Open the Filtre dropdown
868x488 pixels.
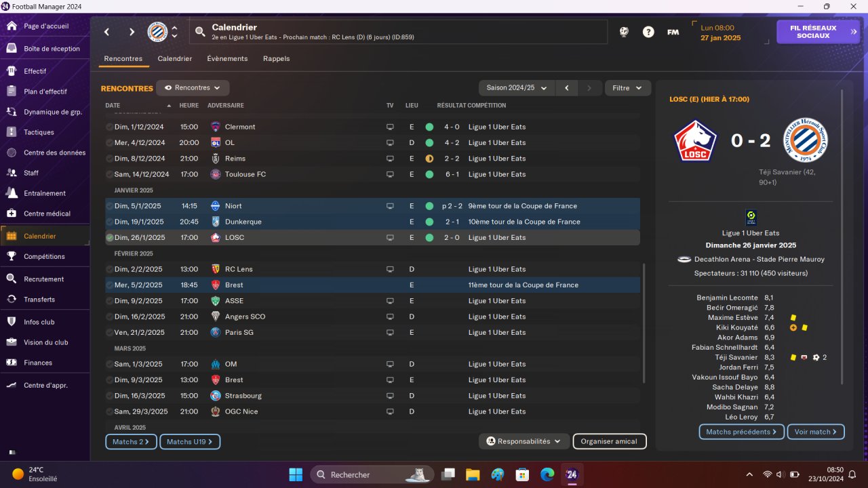click(x=628, y=88)
